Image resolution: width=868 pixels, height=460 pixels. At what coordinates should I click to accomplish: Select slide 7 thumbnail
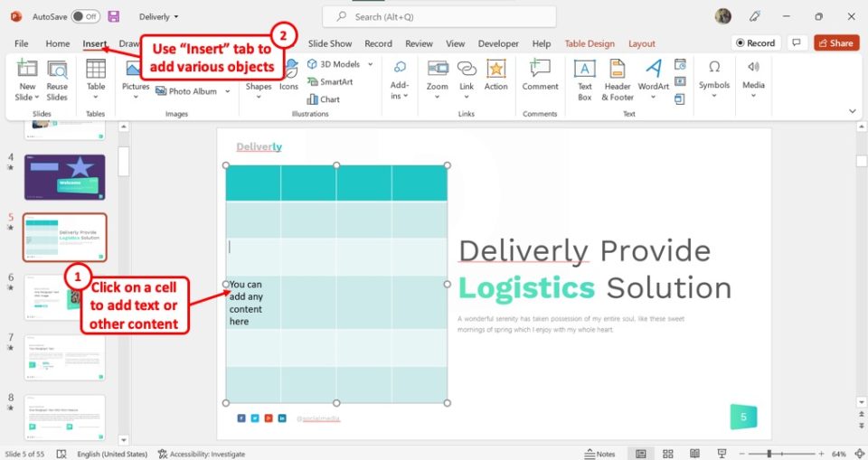(x=65, y=358)
